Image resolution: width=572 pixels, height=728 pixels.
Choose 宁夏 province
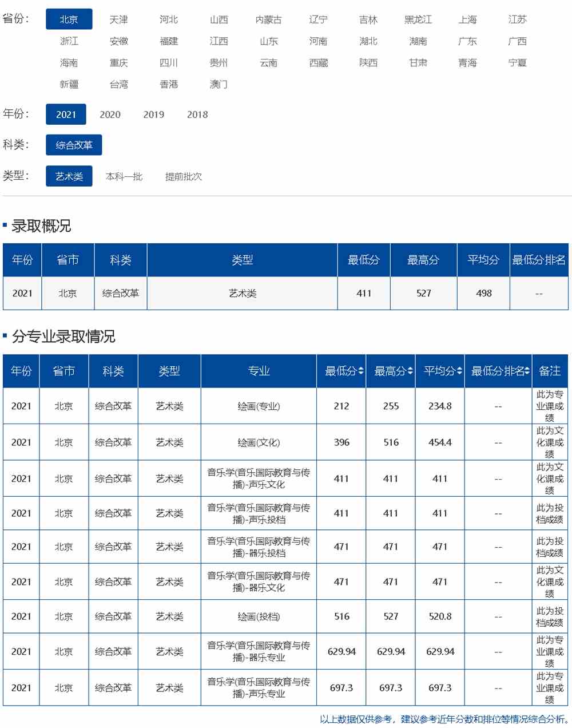click(518, 63)
